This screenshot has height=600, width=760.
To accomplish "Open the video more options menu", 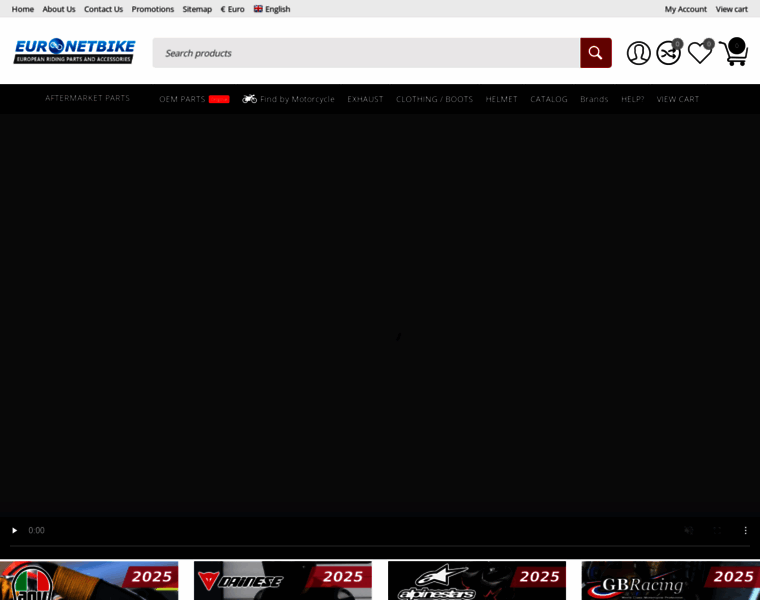I will pyautogui.click(x=745, y=530).
